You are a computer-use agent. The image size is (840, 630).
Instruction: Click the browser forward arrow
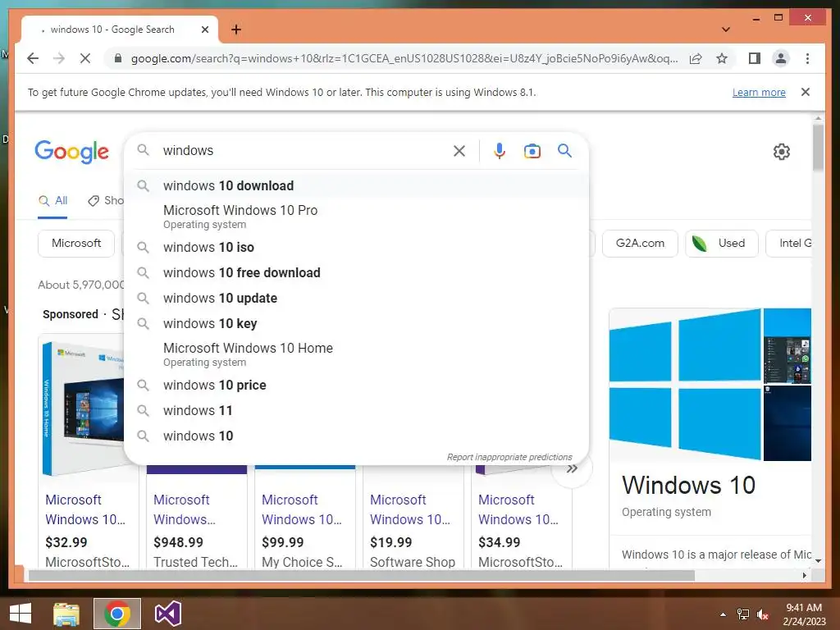[59, 58]
